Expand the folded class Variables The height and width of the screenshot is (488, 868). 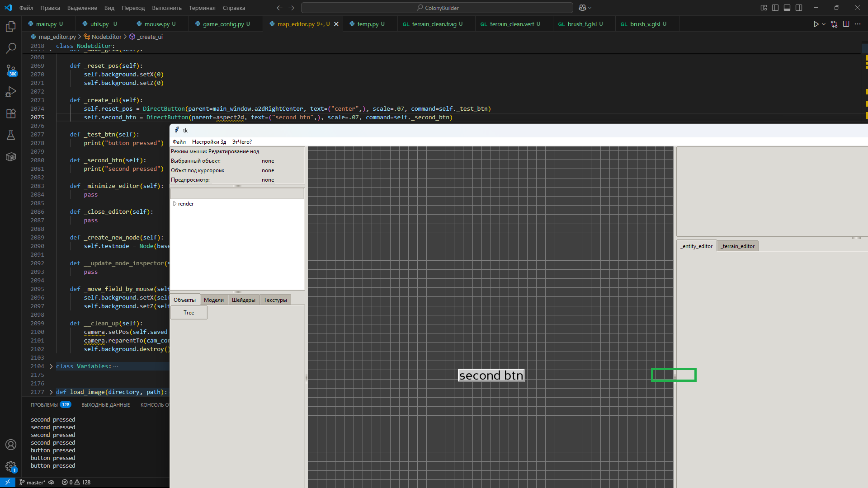point(51,366)
